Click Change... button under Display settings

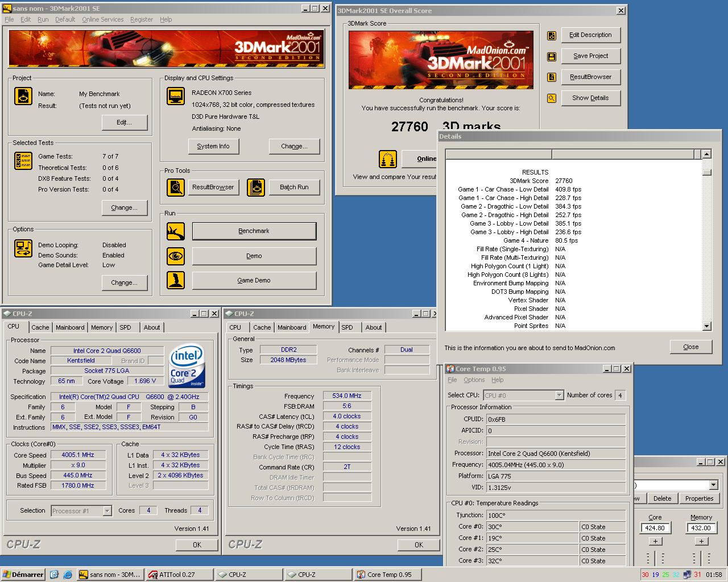pos(294,146)
